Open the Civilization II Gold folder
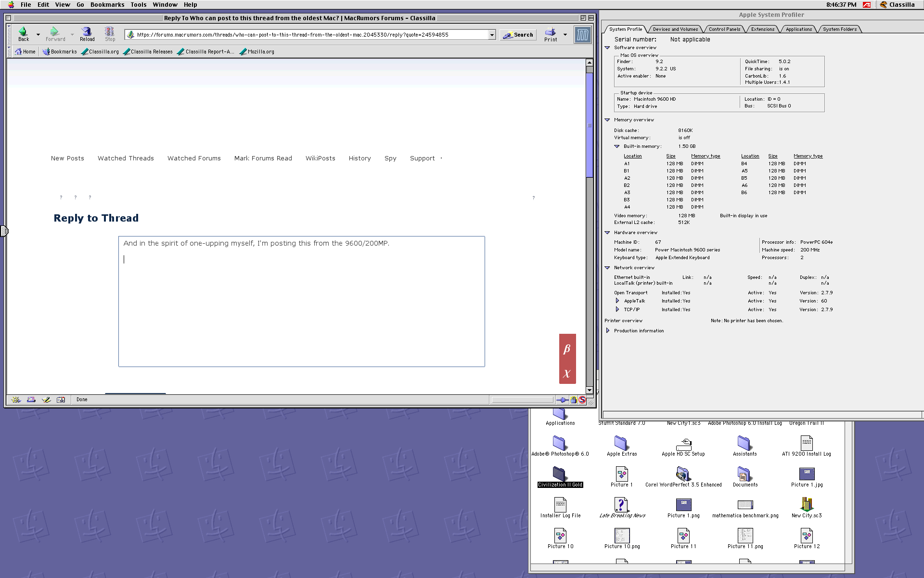The image size is (924, 578). (x=559, y=474)
